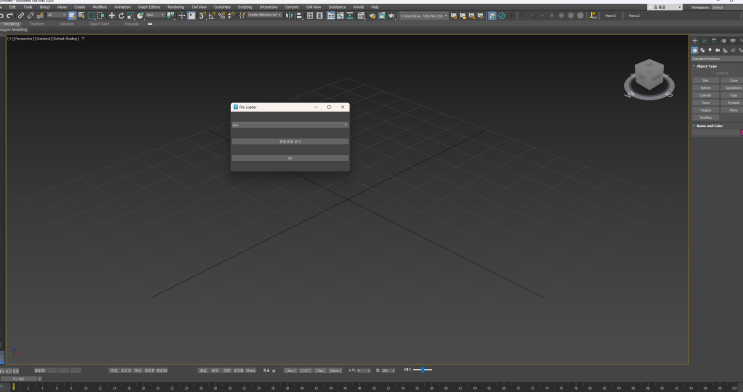
Task: Click the Mirror tool icon
Action: [290, 16]
